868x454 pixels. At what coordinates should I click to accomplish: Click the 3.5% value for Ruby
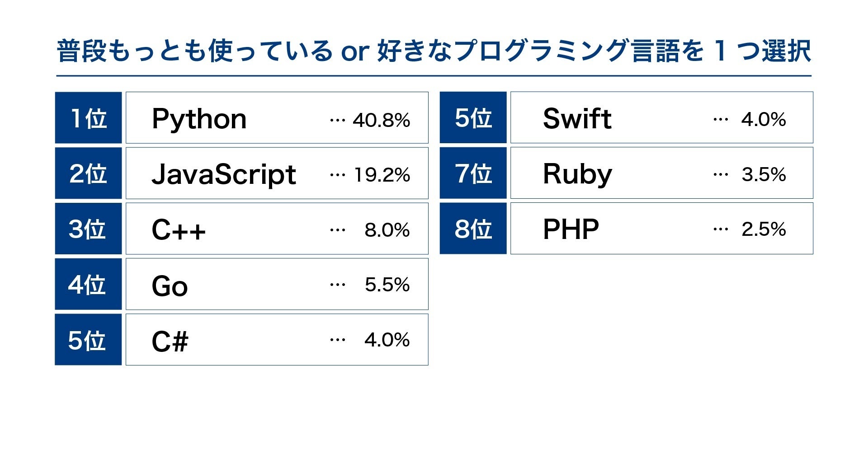pos(764,175)
